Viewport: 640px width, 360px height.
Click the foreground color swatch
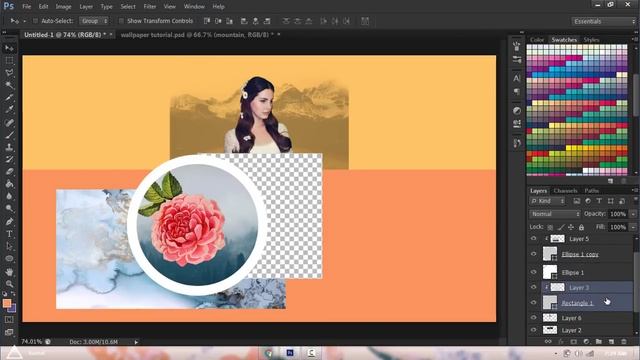7,303
